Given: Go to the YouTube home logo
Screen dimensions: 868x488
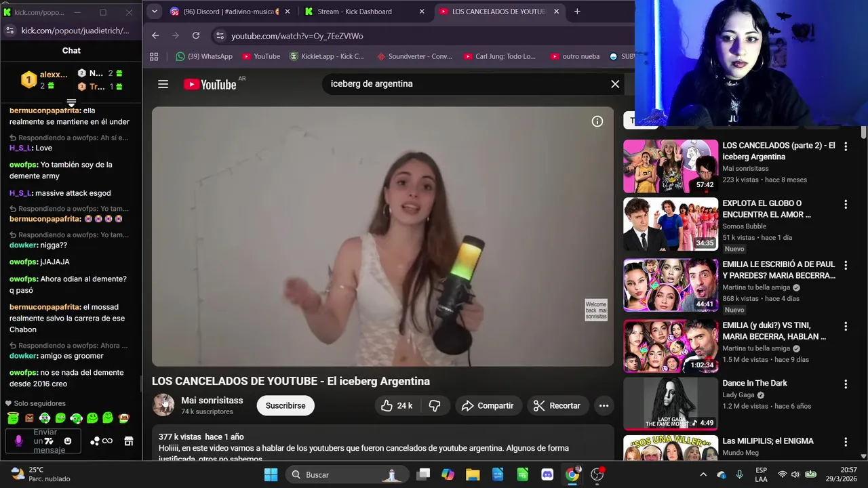Looking at the screenshot, I should pos(210,84).
